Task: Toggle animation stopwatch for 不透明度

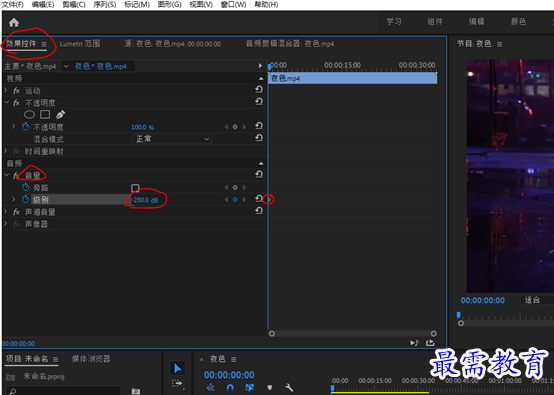Action: coord(25,127)
